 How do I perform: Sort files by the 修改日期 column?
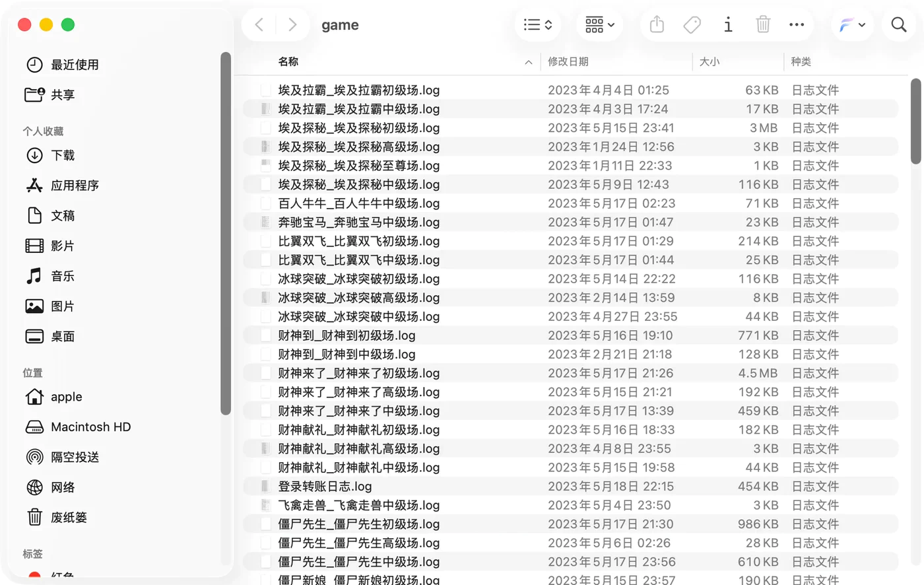[568, 61]
